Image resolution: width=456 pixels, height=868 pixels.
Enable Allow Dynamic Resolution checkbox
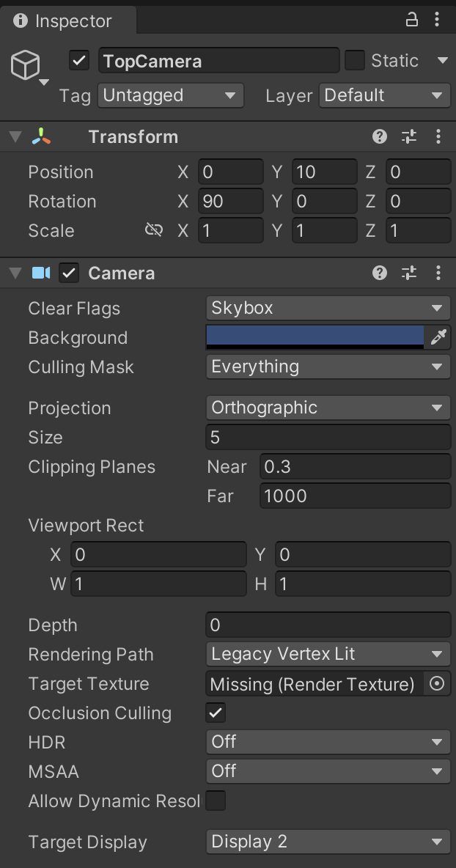(x=216, y=801)
